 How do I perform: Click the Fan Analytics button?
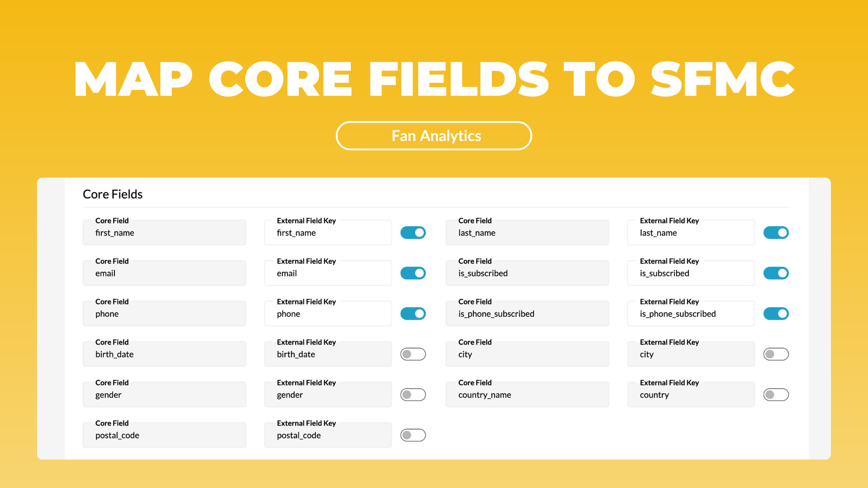[434, 136]
